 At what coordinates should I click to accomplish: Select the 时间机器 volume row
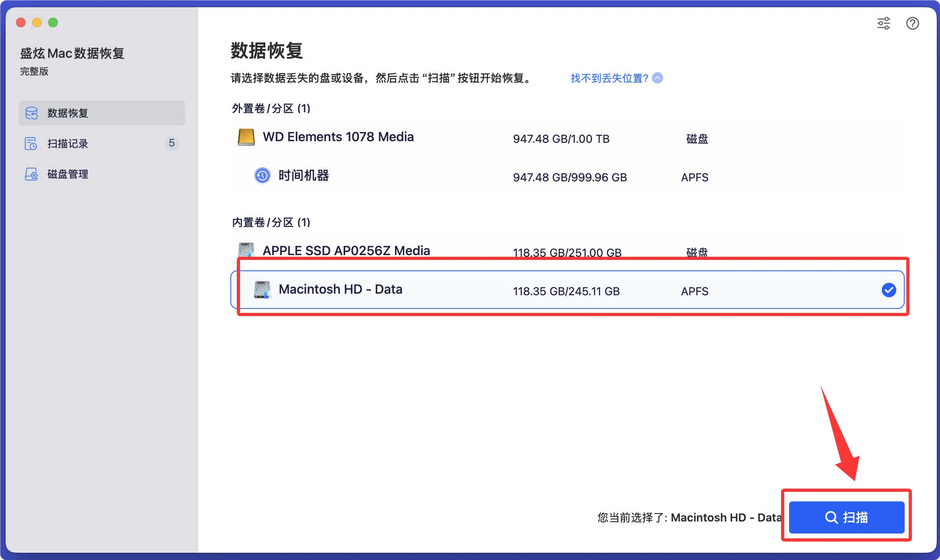567,176
